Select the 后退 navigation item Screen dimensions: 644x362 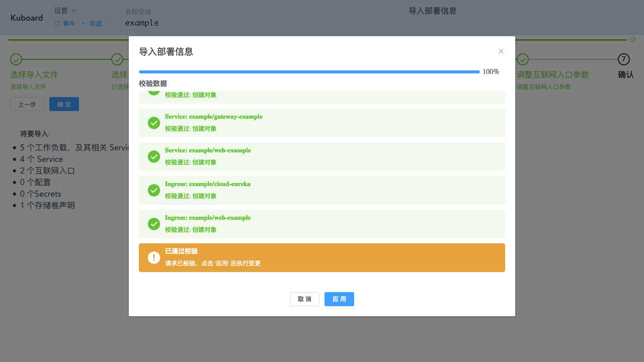pyautogui.click(x=95, y=23)
